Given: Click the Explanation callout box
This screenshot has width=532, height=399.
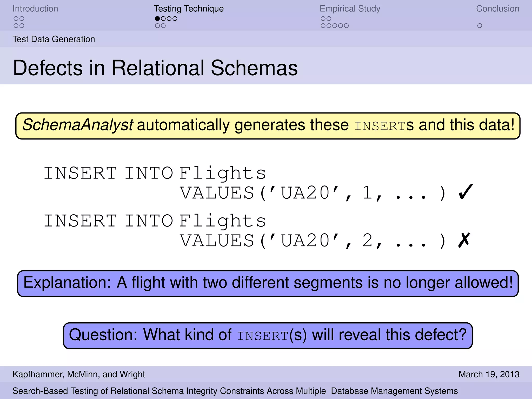Looking at the screenshot, I should [268, 283].
